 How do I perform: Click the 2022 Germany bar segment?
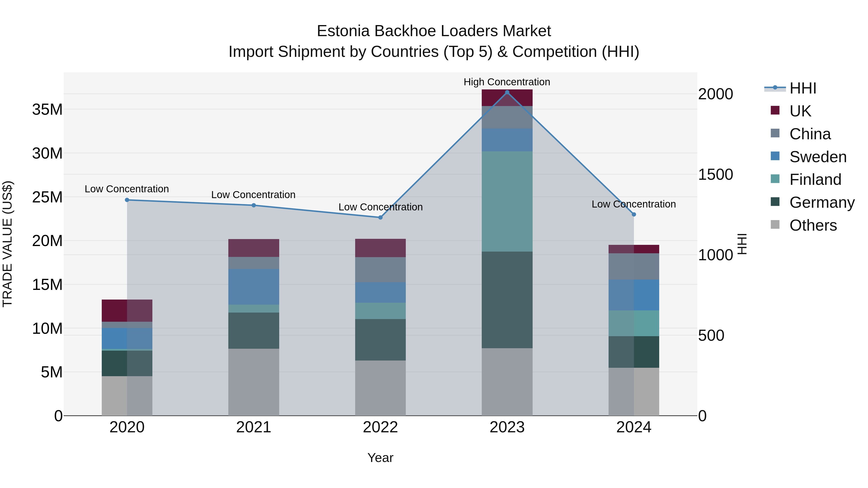click(x=380, y=340)
